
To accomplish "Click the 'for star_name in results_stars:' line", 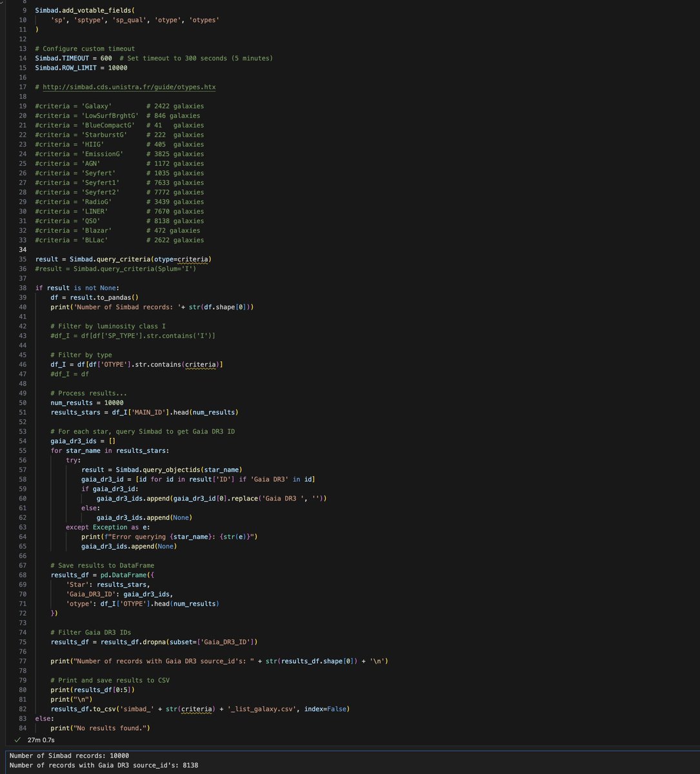I will coord(110,450).
